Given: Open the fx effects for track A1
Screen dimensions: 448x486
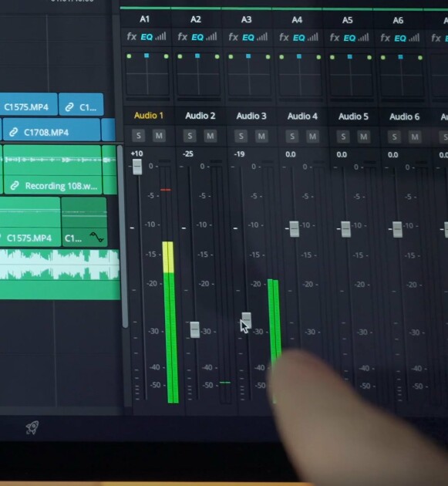Looking at the screenshot, I should coord(131,36).
